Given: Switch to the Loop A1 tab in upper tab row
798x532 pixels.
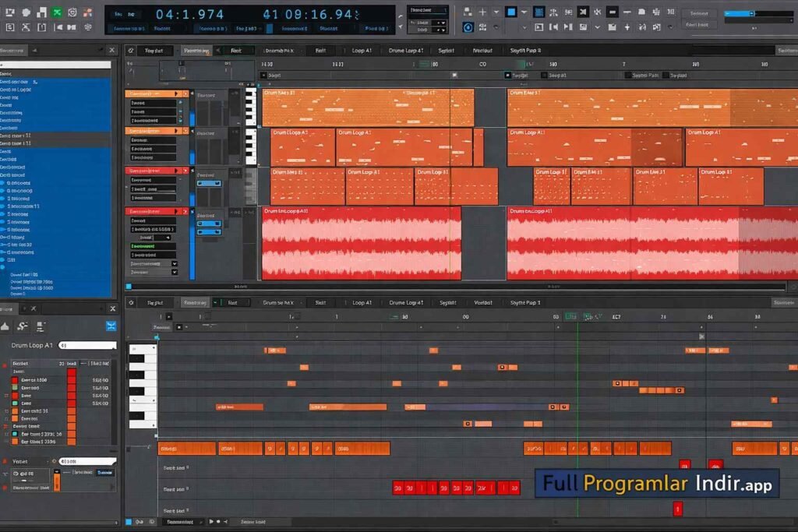Looking at the screenshot, I should pyautogui.click(x=361, y=50).
